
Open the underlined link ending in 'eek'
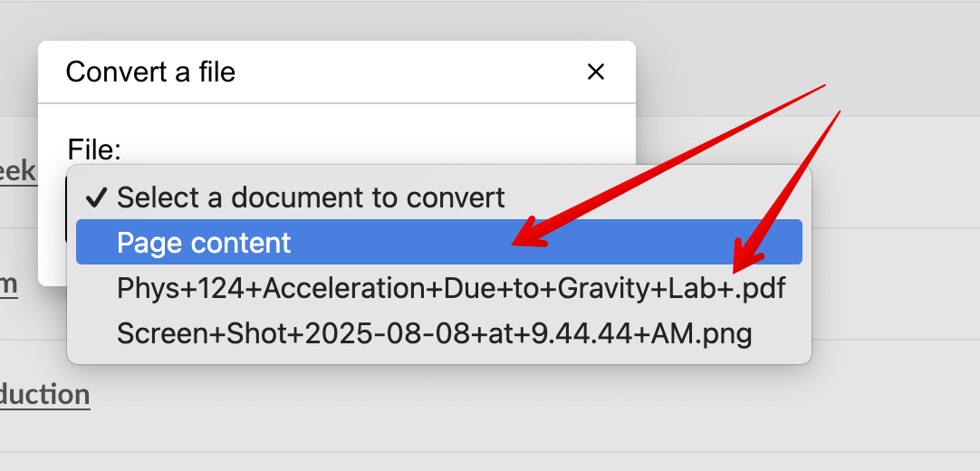[17, 171]
